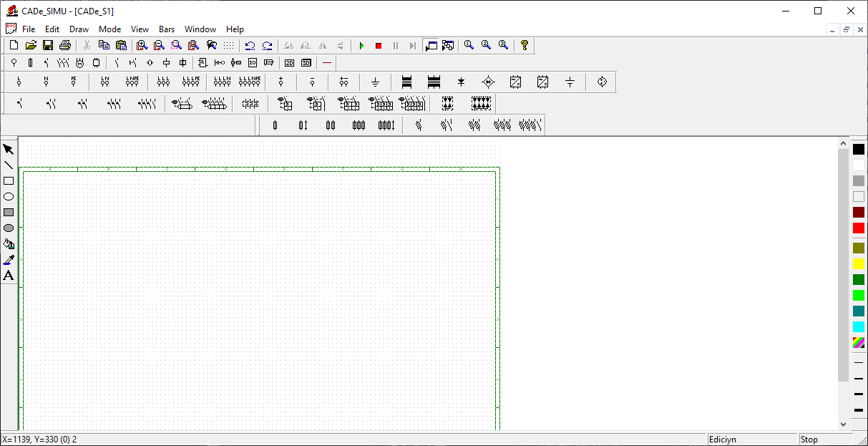This screenshot has width=868, height=446.
Task: Open a file with the folder icon
Action: (31, 45)
